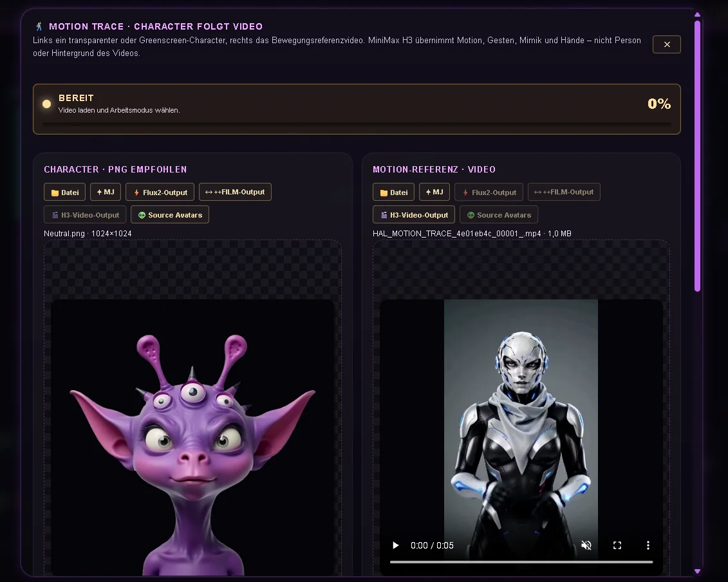
Task: Click 'Video laden und Arbeitsmodus wählen' text
Action: tap(119, 111)
